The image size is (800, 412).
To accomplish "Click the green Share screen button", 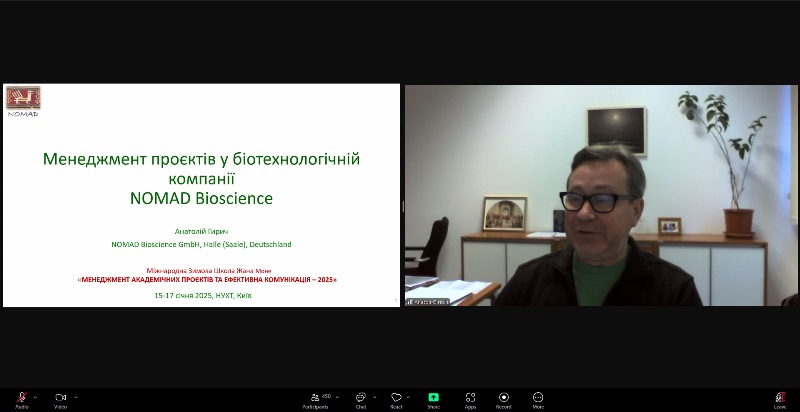I will click(x=434, y=400).
